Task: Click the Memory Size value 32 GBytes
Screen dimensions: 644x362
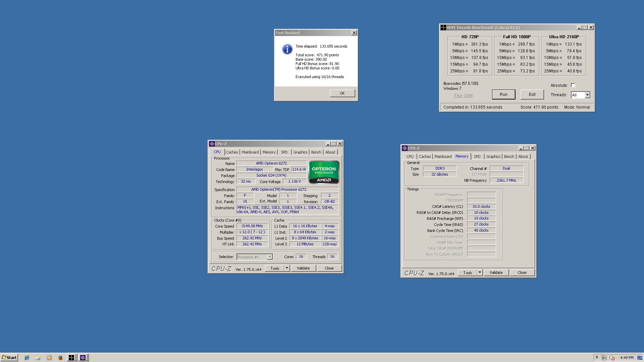Action: 439,174
